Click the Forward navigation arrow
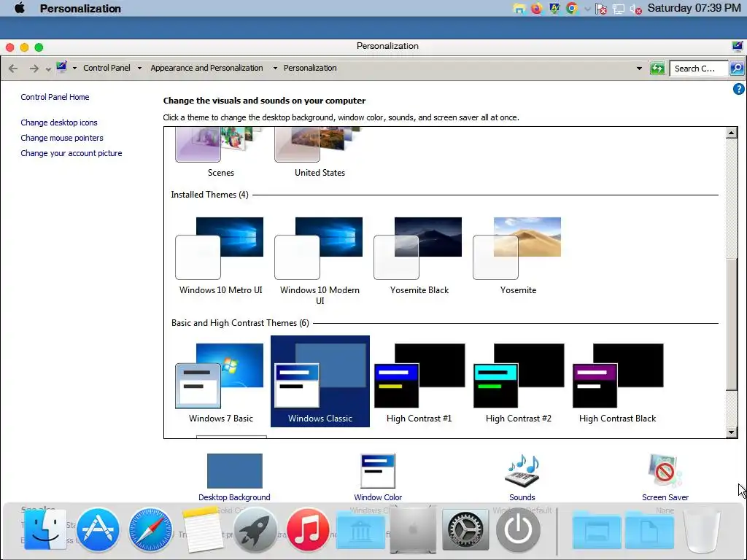The image size is (747, 560). [34, 68]
